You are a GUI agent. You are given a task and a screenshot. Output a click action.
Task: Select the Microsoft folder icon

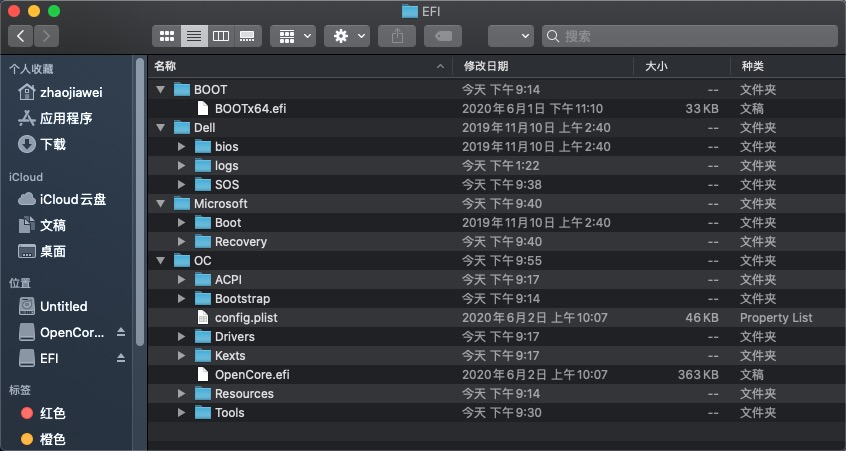tap(182, 203)
